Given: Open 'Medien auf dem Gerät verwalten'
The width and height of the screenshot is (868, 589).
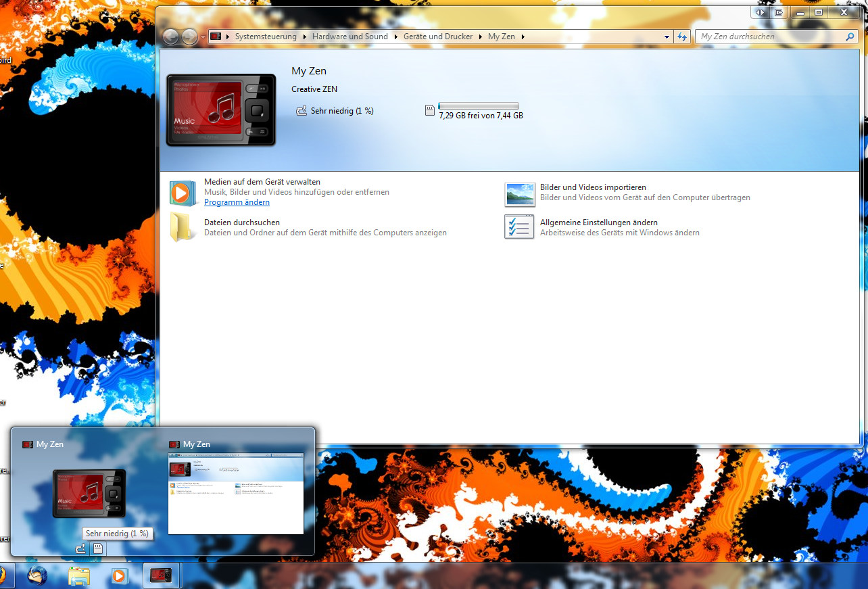Looking at the screenshot, I should pyautogui.click(x=262, y=182).
